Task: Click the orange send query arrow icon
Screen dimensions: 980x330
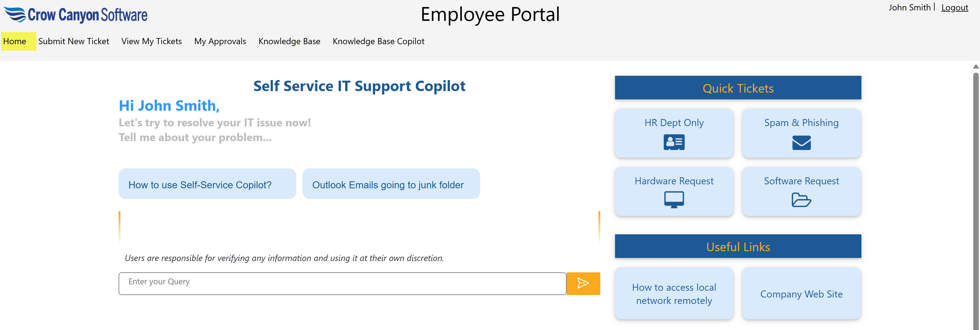Action: click(583, 283)
